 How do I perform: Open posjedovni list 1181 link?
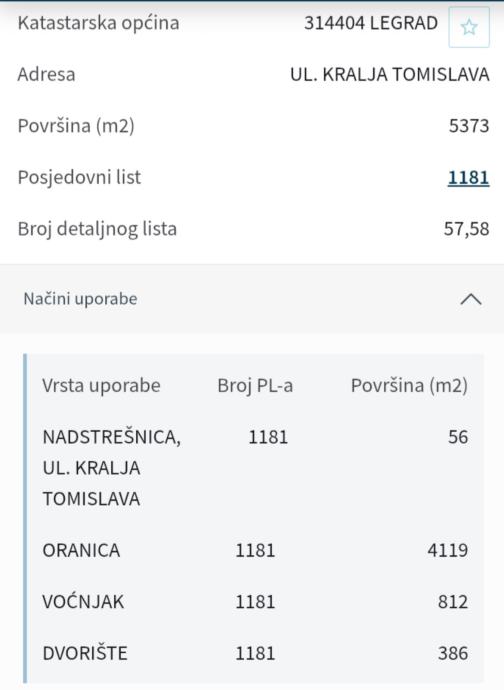[468, 177]
